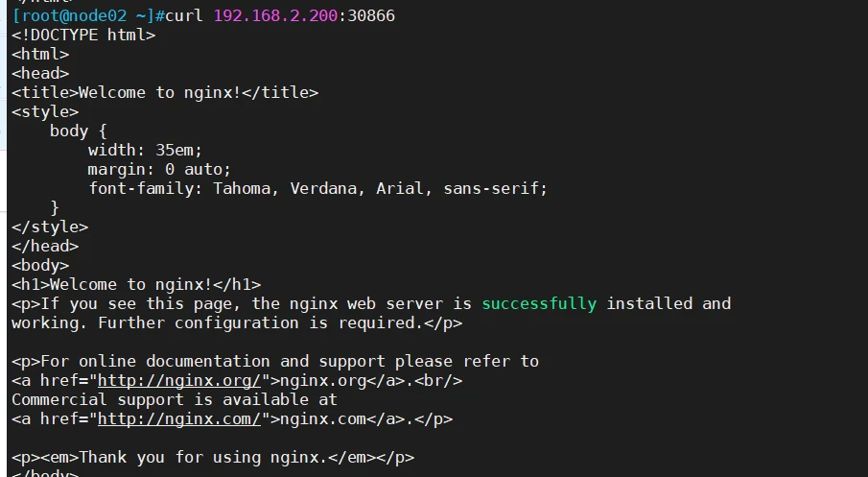Screen dimensions: 868x477
Task: Click the curl command text
Action: 184,15
